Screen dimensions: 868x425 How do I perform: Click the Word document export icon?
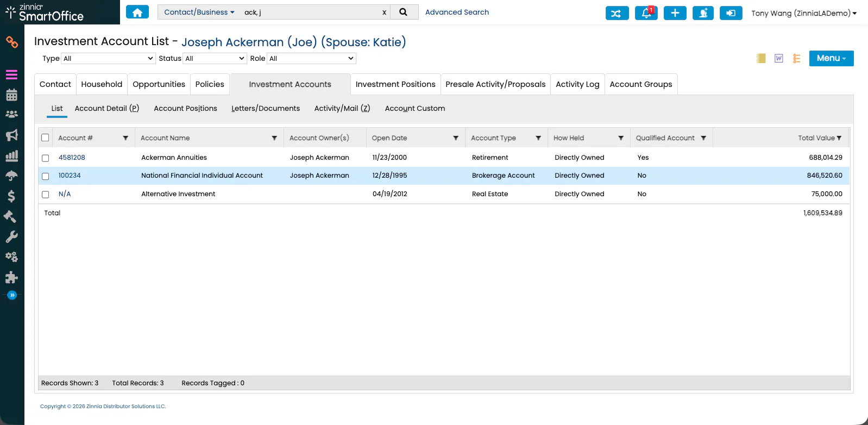click(779, 58)
